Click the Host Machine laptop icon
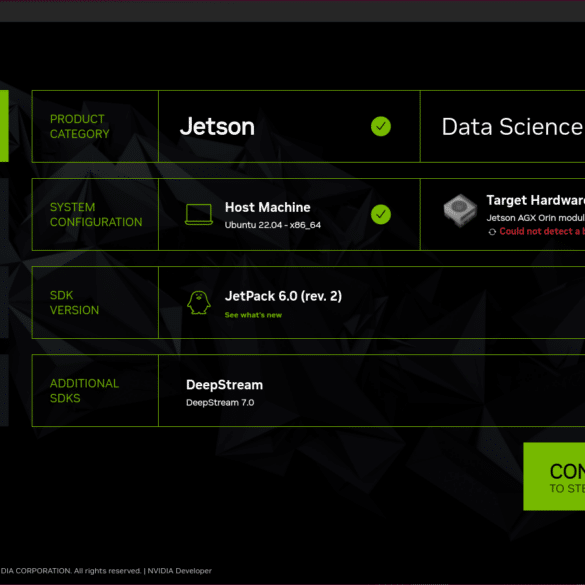This screenshot has height=585, width=585. [199, 214]
